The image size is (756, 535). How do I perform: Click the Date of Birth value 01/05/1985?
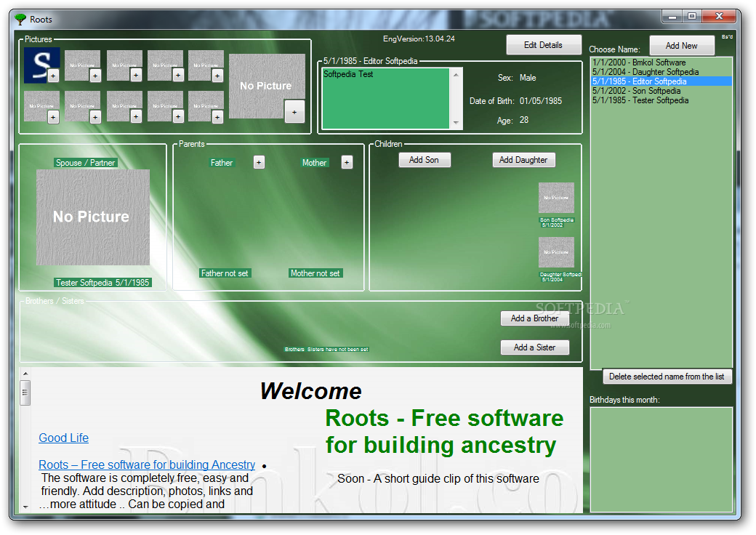pyautogui.click(x=541, y=101)
